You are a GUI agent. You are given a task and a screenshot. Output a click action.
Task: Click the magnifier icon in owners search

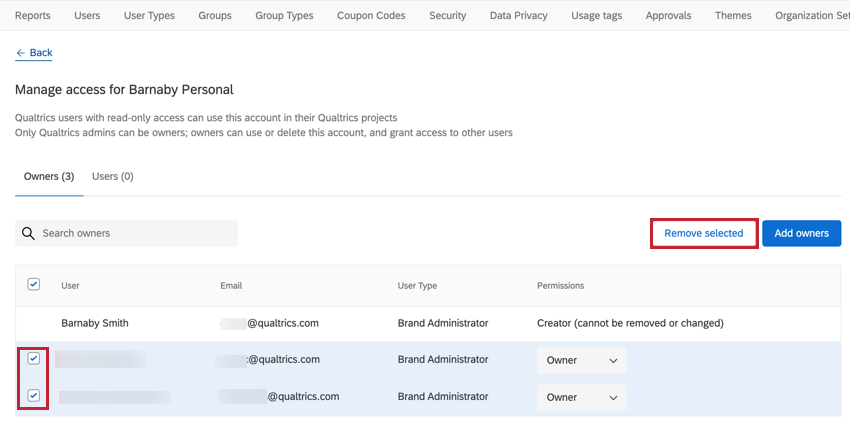28,233
